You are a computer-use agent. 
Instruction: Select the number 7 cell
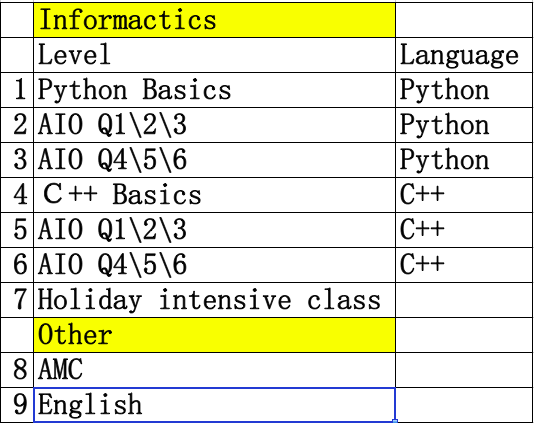(x=17, y=300)
